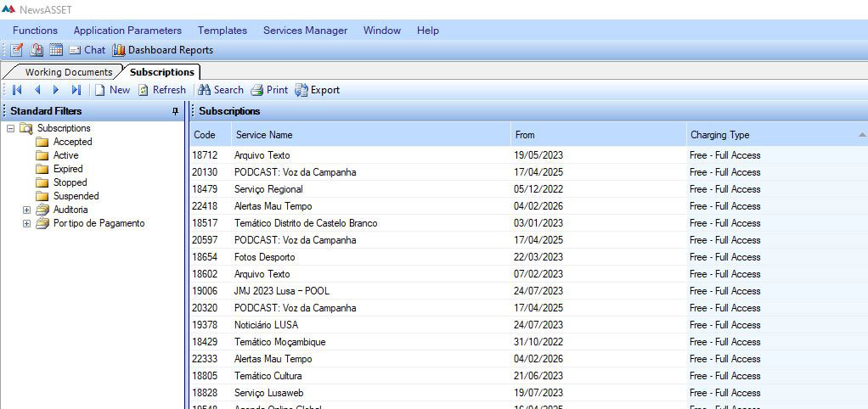Click the NewsASSET logo in title bar
Image resolution: width=868 pixels, height=409 pixels.
(x=8, y=9)
